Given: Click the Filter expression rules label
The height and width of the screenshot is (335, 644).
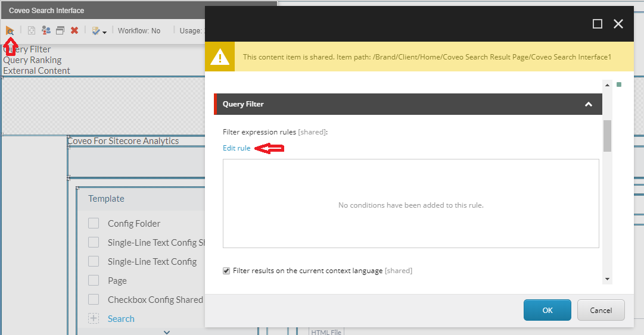Looking at the screenshot, I should point(275,132).
